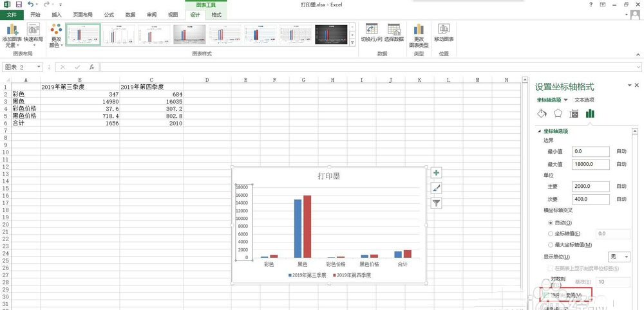
Task: Click the chart filter funnel icon
Action: [x=436, y=203]
